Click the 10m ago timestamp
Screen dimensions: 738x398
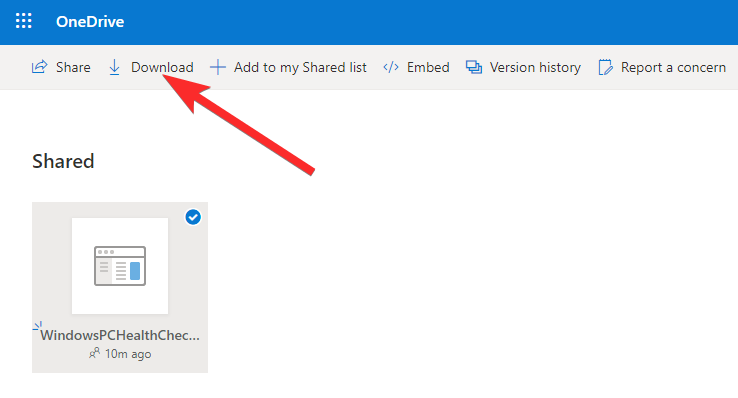pyautogui.click(x=128, y=354)
